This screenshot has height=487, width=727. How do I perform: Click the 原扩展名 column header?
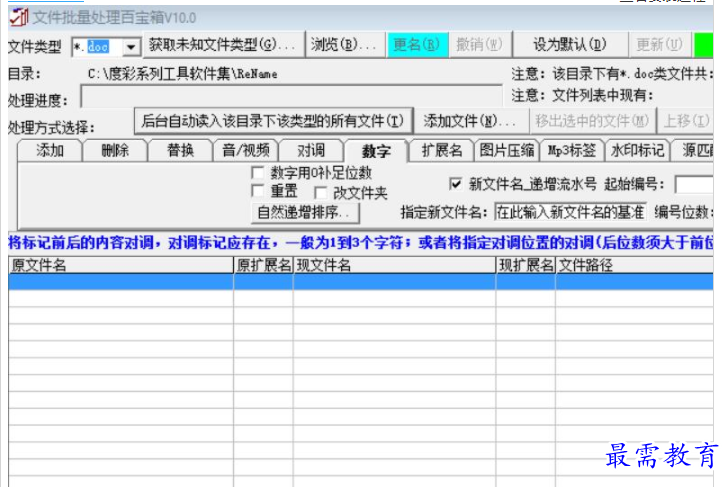pyautogui.click(x=263, y=265)
